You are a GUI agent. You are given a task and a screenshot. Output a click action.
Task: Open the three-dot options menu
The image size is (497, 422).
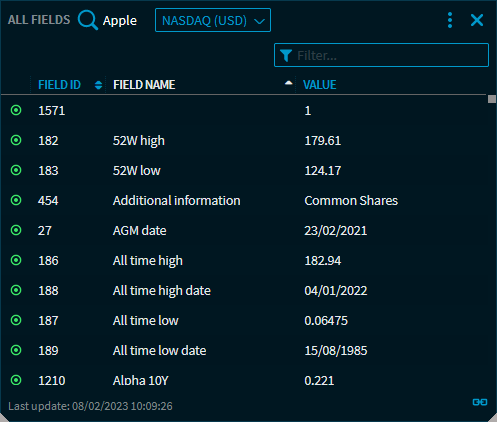[x=450, y=20]
